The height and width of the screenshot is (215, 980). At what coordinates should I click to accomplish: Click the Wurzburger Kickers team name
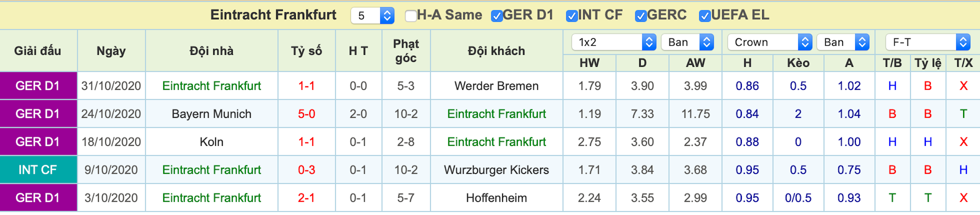coord(496,170)
